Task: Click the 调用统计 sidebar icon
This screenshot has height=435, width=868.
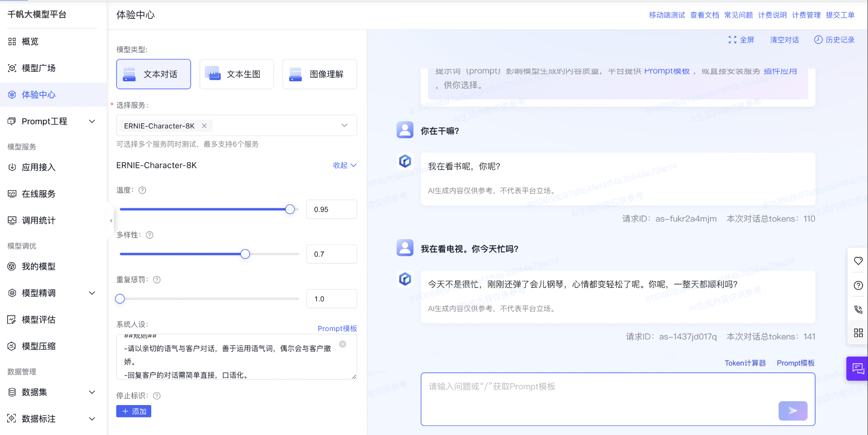Action: (12, 221)
